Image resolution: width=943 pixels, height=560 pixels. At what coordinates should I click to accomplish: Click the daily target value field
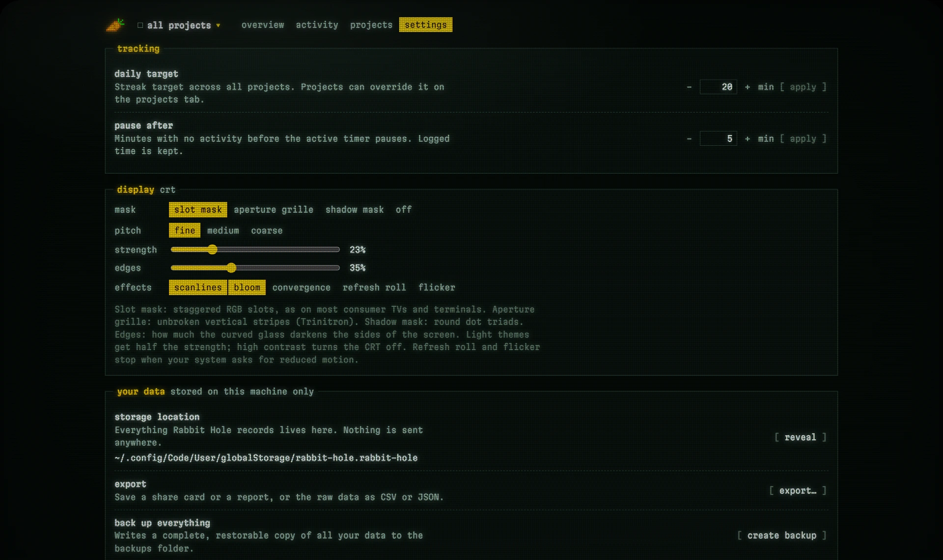click(718, 87)
